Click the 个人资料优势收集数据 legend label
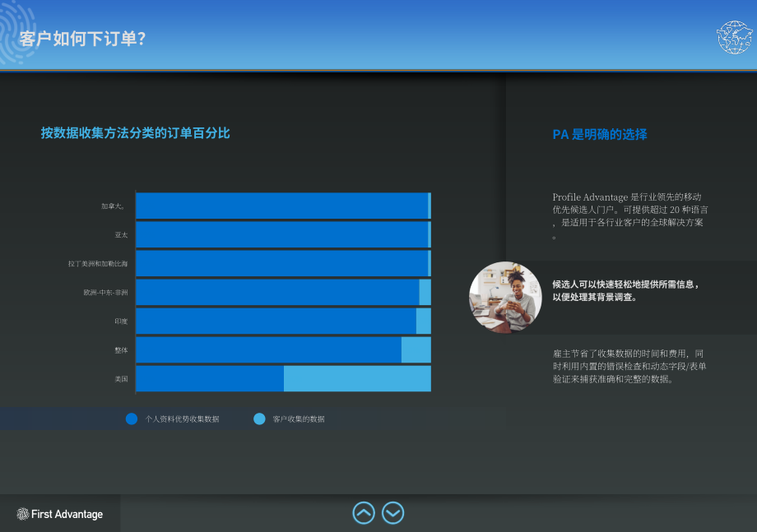This screenshot has height=532, width=757. pos(183,419)
